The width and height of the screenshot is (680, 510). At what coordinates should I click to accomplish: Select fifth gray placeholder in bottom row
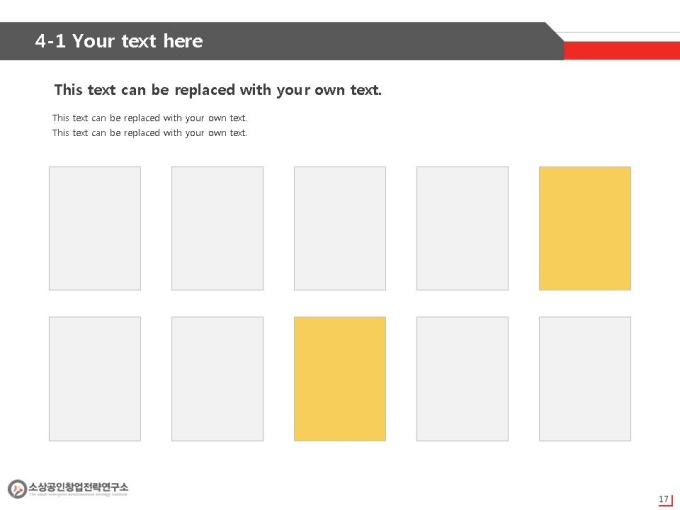click(585, 379)
